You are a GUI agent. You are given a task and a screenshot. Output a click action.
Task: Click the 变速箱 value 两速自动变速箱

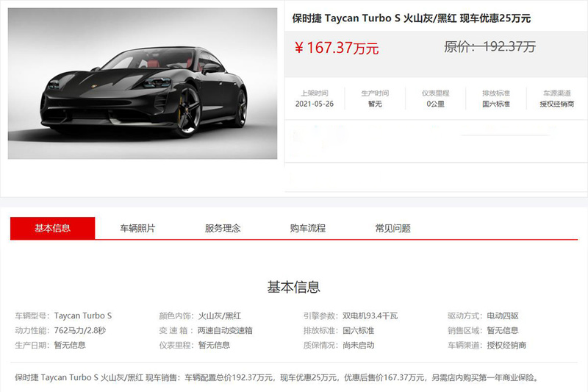point(225,330)
